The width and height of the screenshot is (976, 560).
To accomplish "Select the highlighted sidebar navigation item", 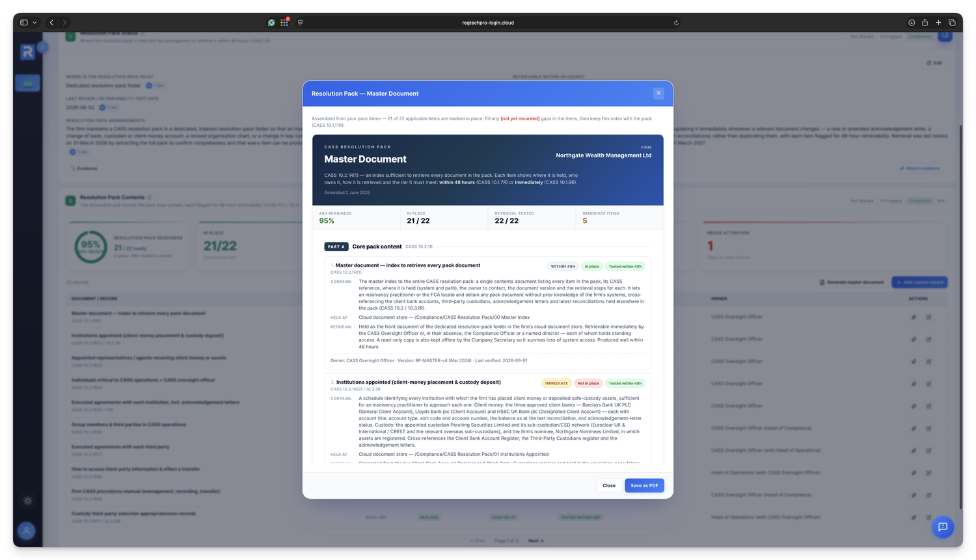I will pyautogui.click(x=27, y=83).
